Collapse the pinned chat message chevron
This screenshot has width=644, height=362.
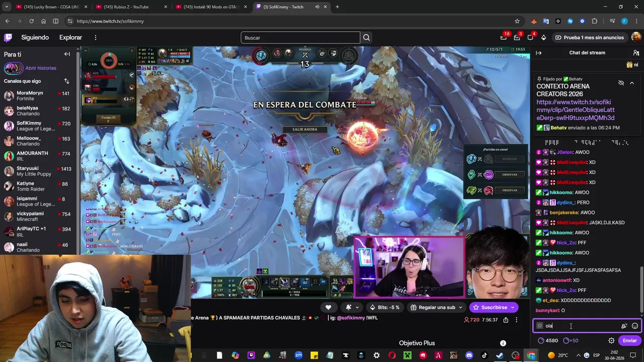632,83
